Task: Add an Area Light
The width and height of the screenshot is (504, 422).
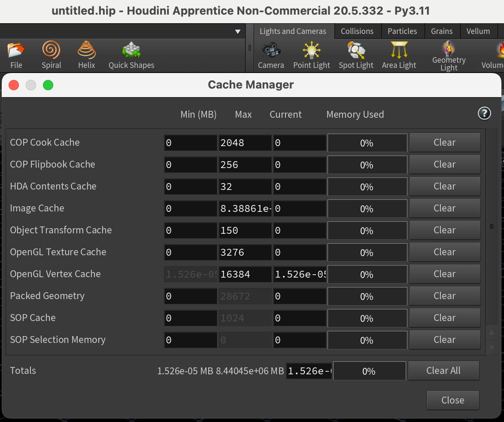Action: 399,55
